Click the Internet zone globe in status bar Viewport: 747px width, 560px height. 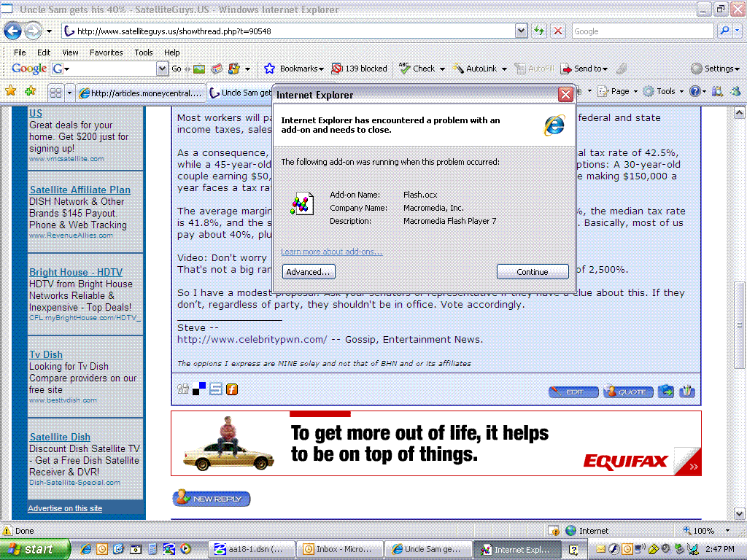click(570, 531)
